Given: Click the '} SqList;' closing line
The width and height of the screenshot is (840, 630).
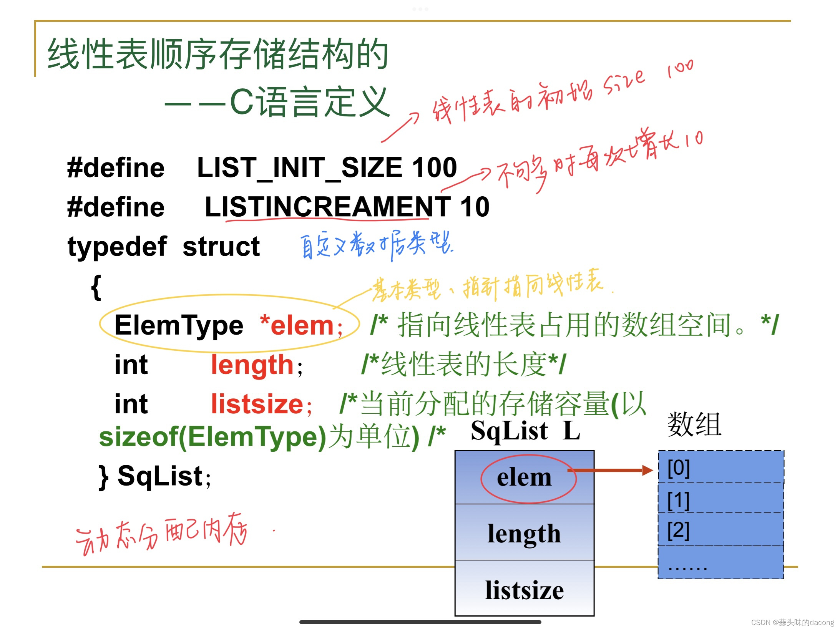Looking at the screenshot, I should click(155, 476).
